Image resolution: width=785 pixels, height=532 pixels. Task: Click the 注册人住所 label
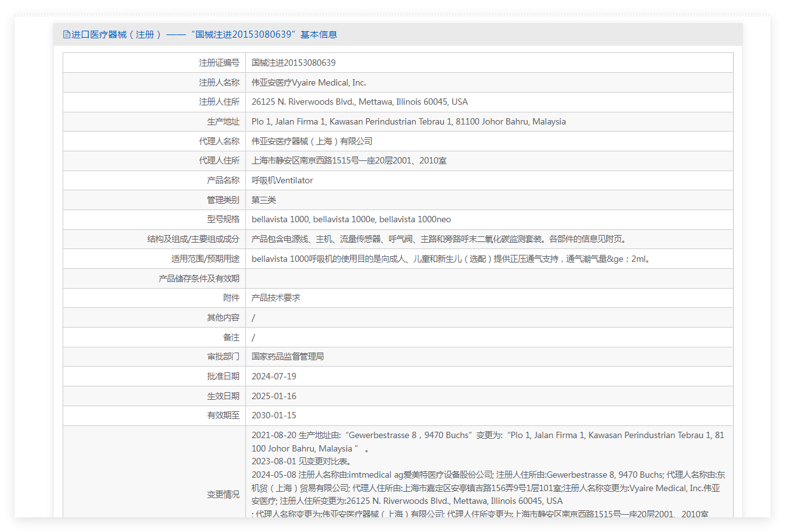tap(219, 102)
